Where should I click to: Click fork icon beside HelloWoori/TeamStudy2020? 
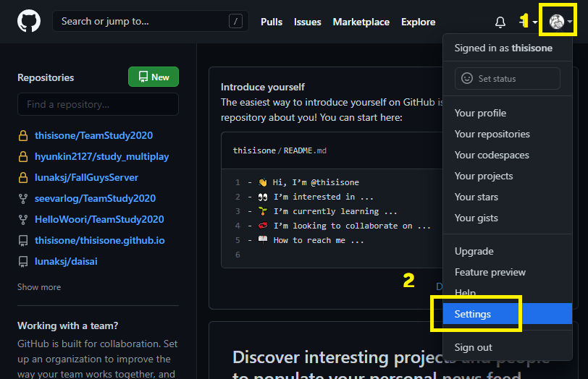[x=23, y=219]
